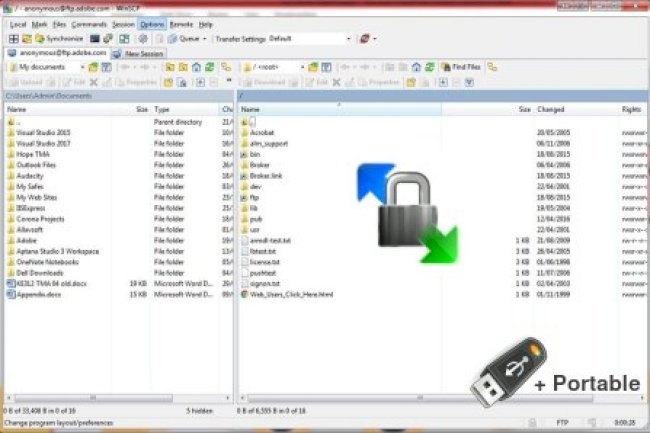Click the gear Preferences icon in toolbar
This screenshot has height=433, width=650.
point(143,39)
